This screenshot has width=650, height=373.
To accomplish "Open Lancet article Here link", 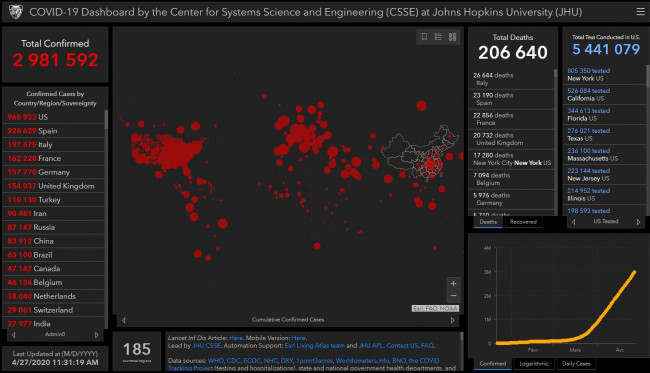I will pos(236,338).
